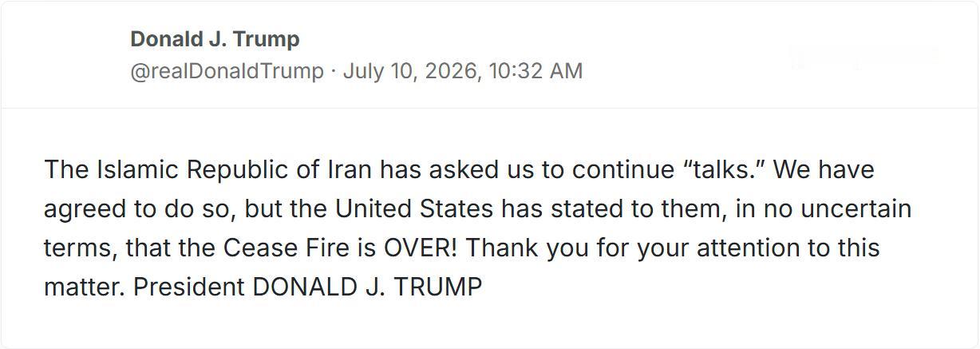Screen dimensions: 980x349
Task: Click the words "in no uncertain"
Action: pyautogui.click(x=835, y=209)
